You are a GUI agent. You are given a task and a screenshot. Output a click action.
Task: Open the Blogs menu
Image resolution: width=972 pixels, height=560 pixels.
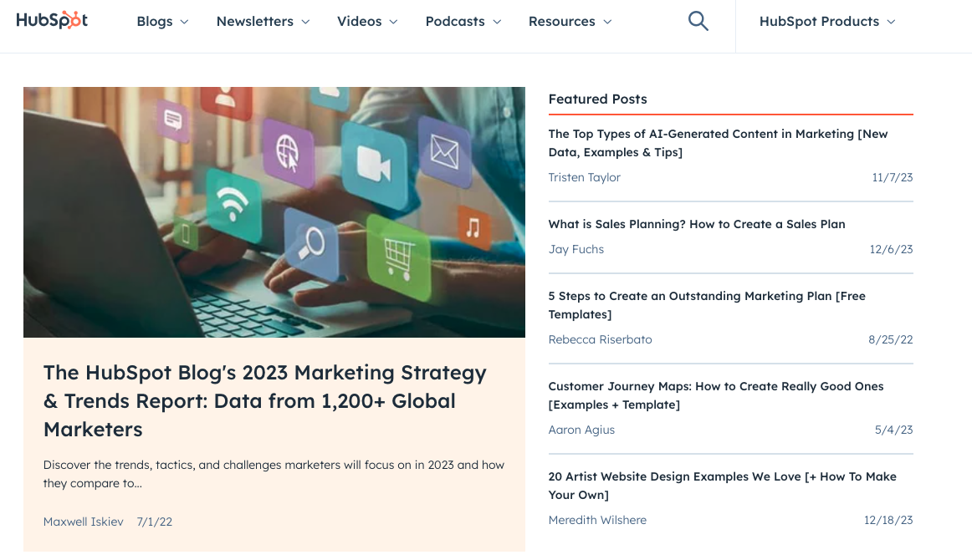coord(162,22)
